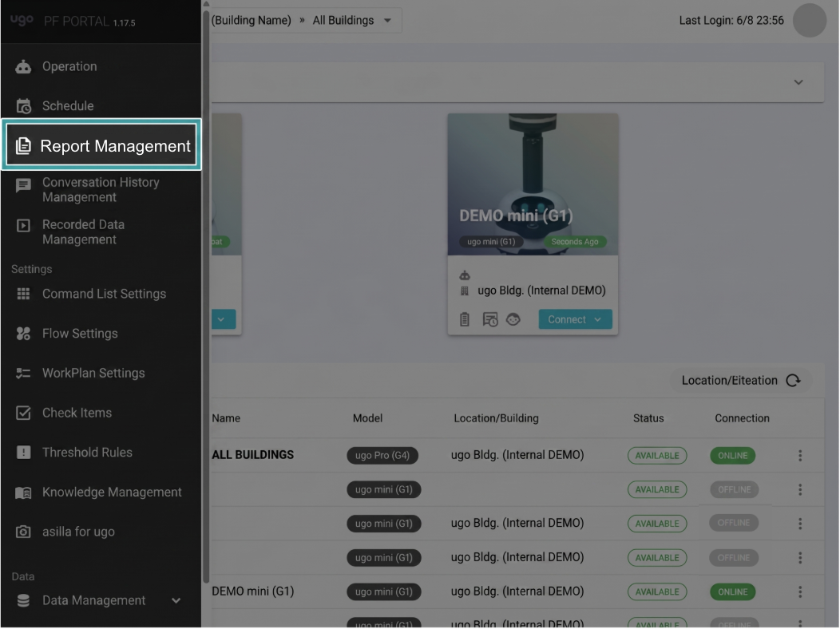
Task: Open options menu for second table row
Action: 800,490
